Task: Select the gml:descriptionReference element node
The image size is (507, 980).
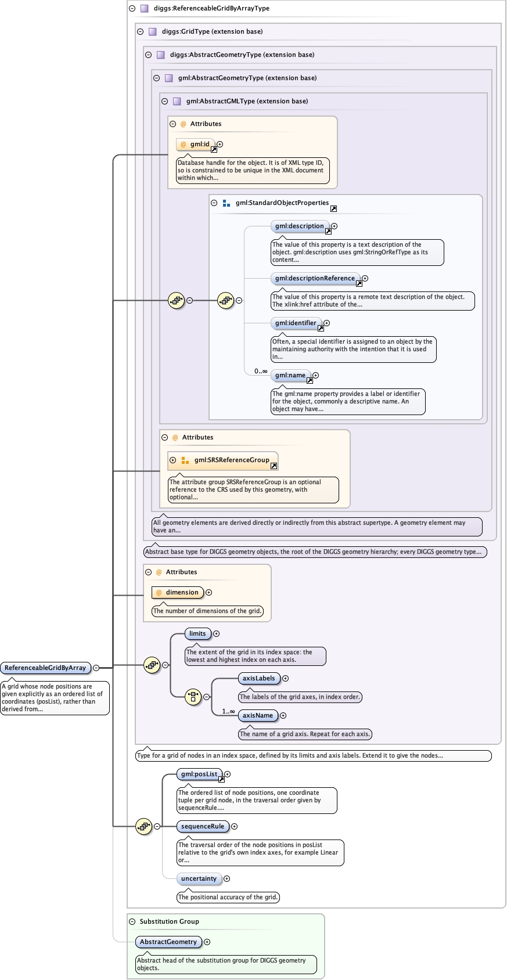Action: tap(315, 279)
